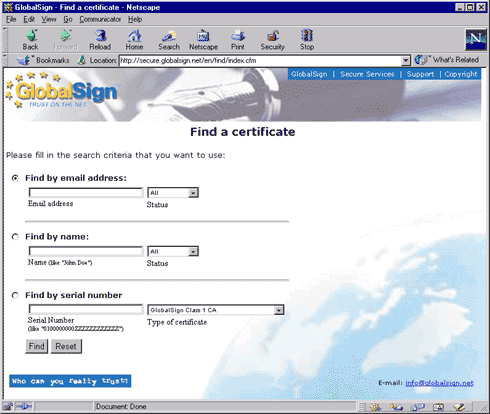490x414 pixels.
Task: Click the GlobalSign logo image
Action: coord(62,90)
